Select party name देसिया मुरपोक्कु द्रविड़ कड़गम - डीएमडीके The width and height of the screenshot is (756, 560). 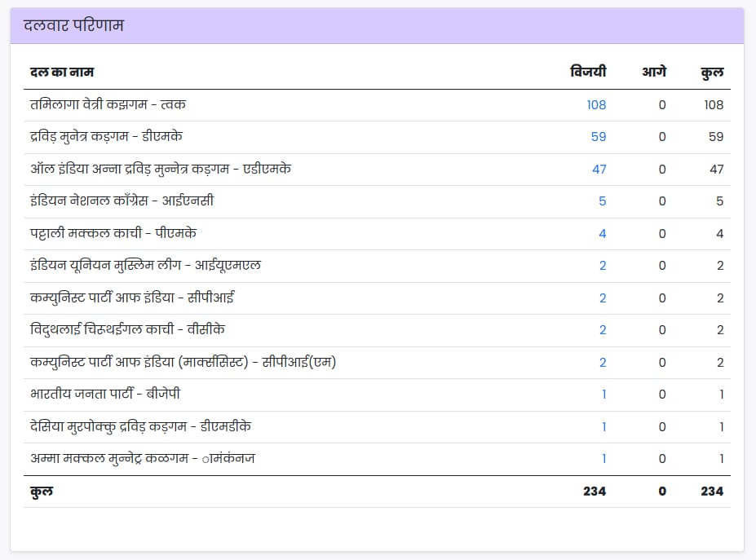tap(140, 427)
